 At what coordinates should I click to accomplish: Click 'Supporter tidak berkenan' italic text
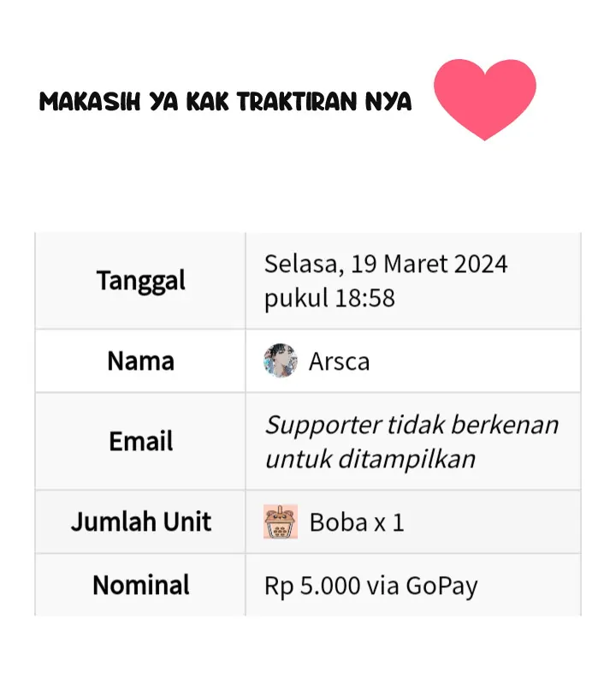[x=412, y=425]
